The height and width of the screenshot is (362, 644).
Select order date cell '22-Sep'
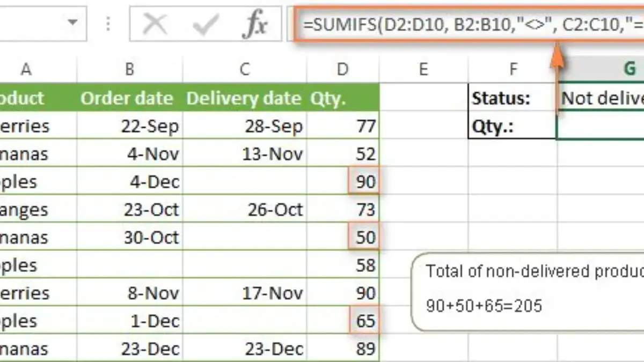pyautogui.click(x=129, y=126)
